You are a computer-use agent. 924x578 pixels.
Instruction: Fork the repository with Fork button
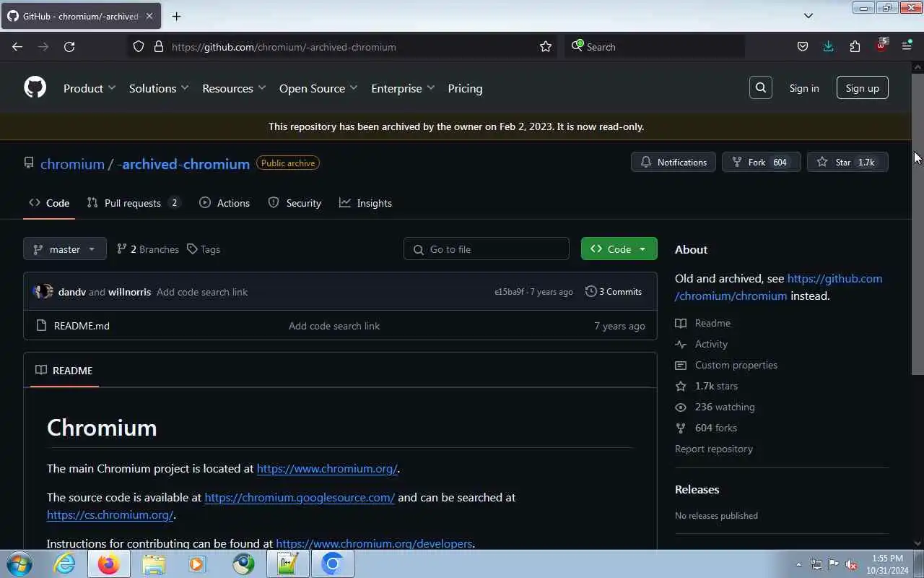pos(761,162)
